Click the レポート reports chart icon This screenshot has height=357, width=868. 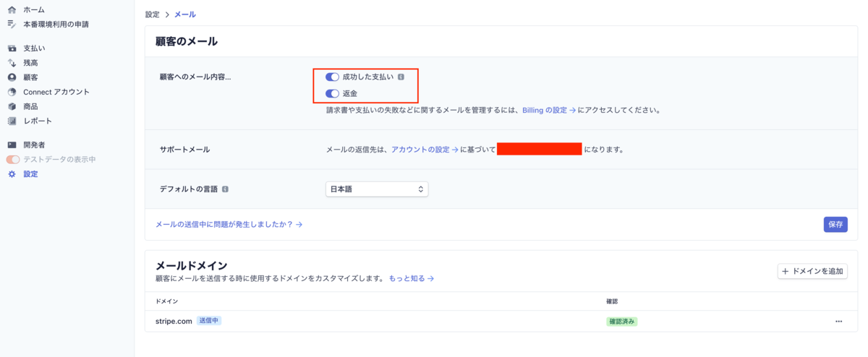(x=12, y=121)
